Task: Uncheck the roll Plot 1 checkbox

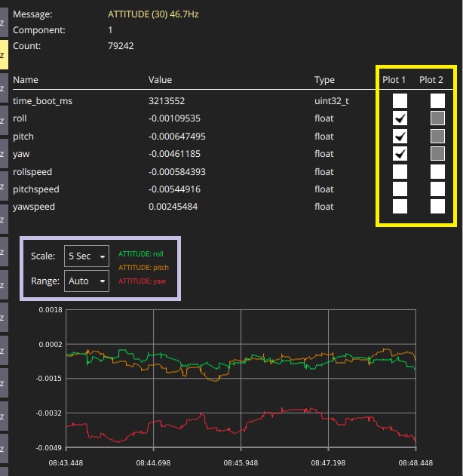Action: 400,118
